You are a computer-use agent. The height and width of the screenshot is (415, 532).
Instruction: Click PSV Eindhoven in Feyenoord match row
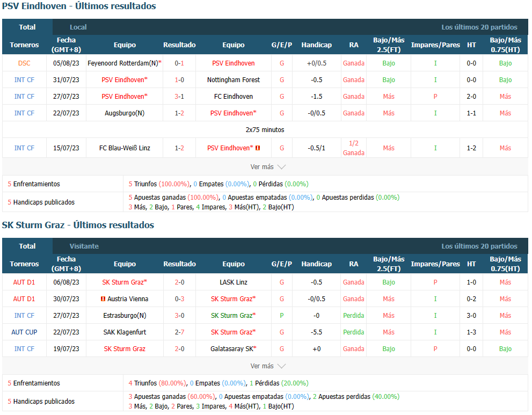[234, 63]
